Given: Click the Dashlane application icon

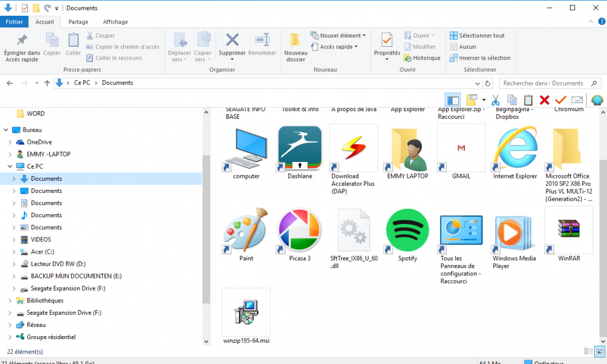Looking at the screenshot, I should [x=299, y=148].
